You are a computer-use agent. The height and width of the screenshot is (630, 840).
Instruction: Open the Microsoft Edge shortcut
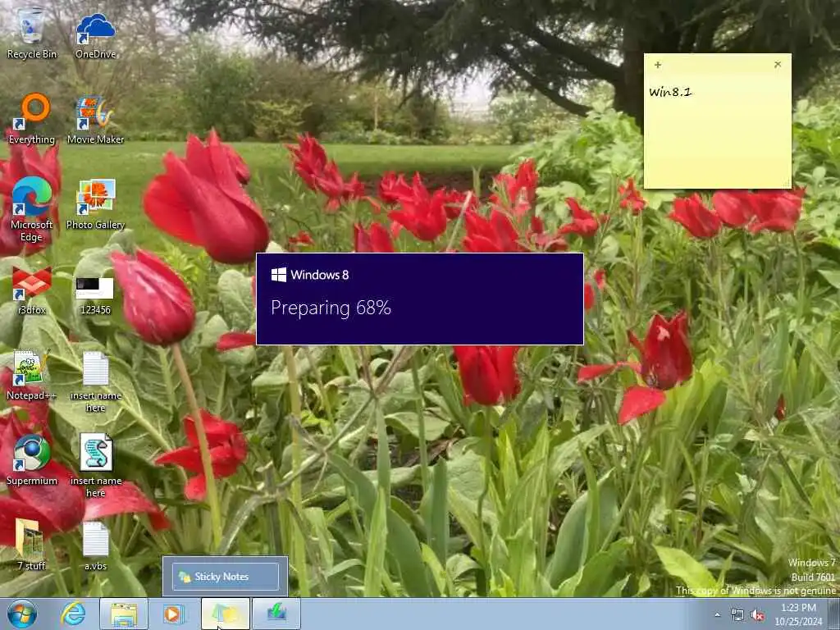tap(32, 209)
